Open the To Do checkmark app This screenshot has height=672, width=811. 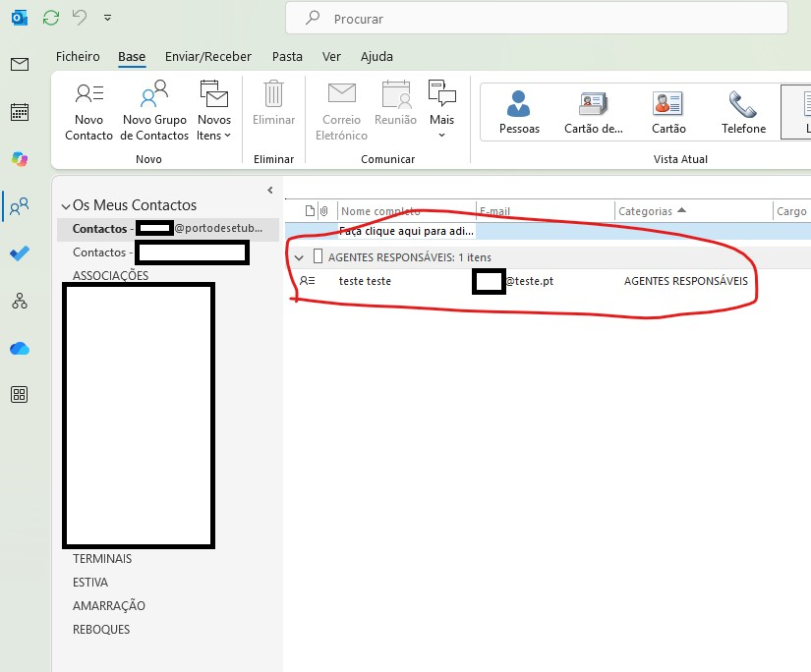click(20, 253)
